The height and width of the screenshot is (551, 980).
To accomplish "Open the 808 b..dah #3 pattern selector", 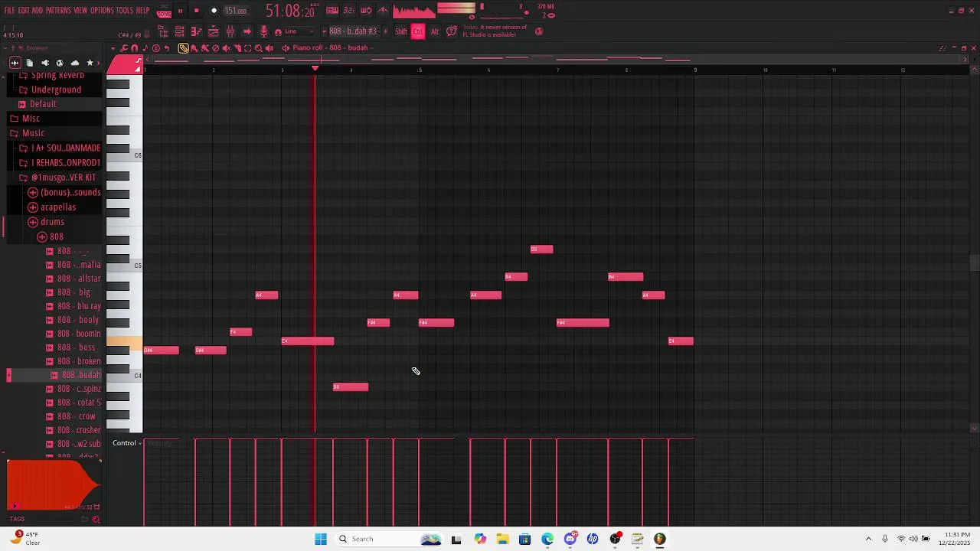I will coord(353,31).
